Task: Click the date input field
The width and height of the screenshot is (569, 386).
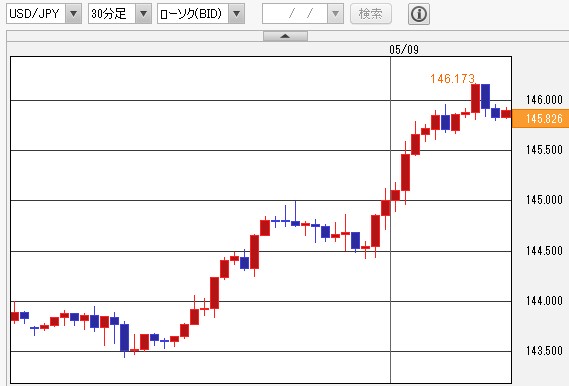Action: coord(295,14)
